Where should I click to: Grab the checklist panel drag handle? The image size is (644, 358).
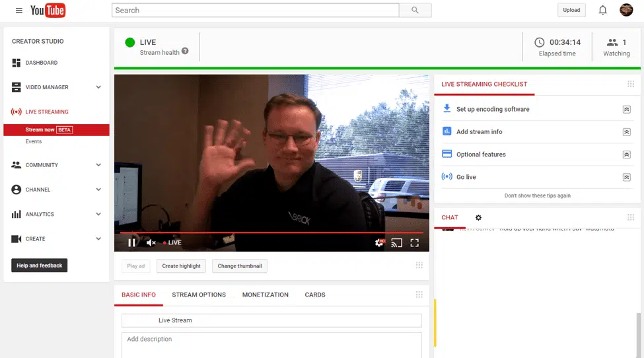pos(631,84)
